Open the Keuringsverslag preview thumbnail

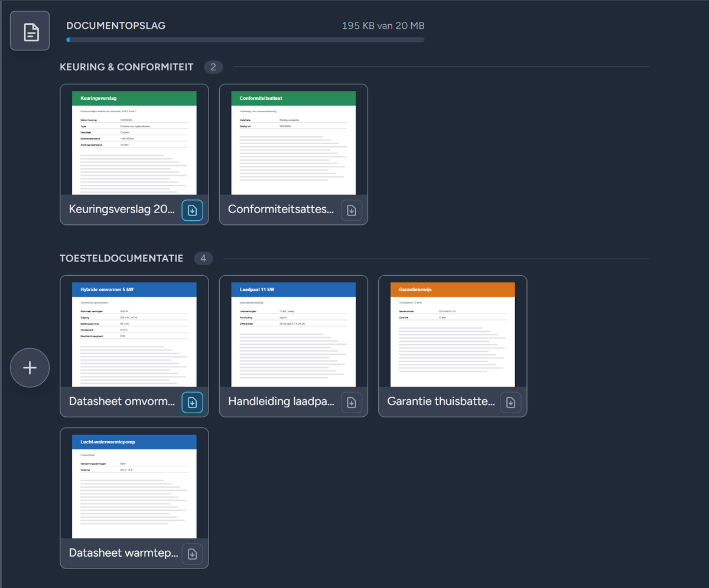[x=134, y=142]
